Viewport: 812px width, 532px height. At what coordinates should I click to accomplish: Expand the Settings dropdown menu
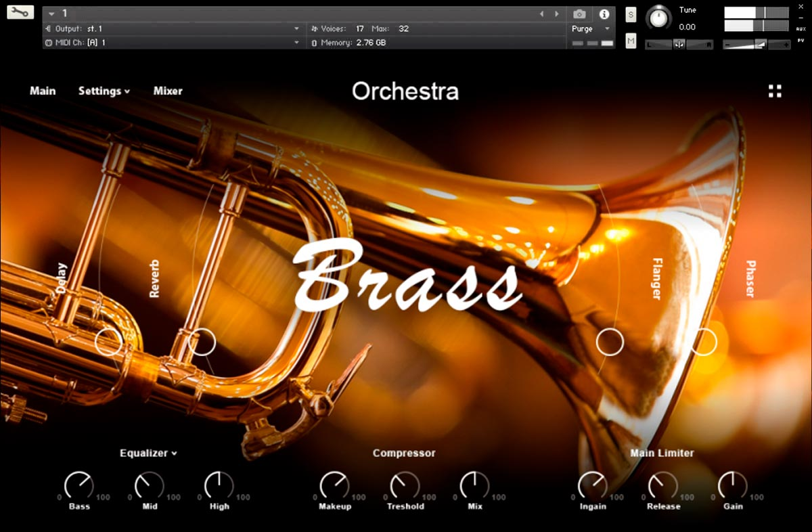point(104,91)
